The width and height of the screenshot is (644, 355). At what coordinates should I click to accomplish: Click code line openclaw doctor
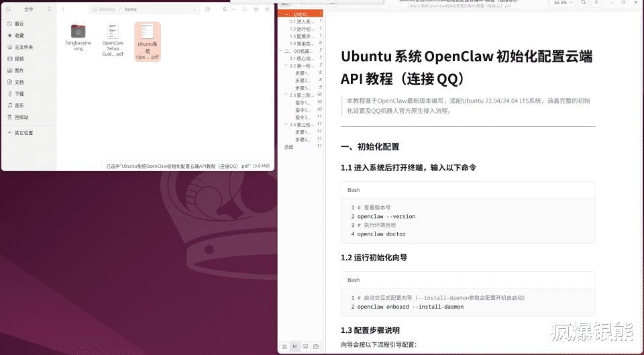[x=381, y=234]
